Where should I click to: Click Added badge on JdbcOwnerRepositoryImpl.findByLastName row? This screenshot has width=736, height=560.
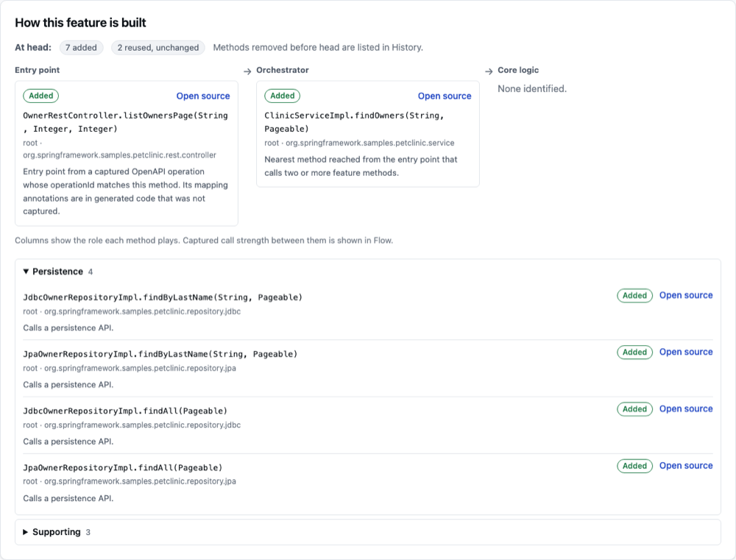pos(634,296)
